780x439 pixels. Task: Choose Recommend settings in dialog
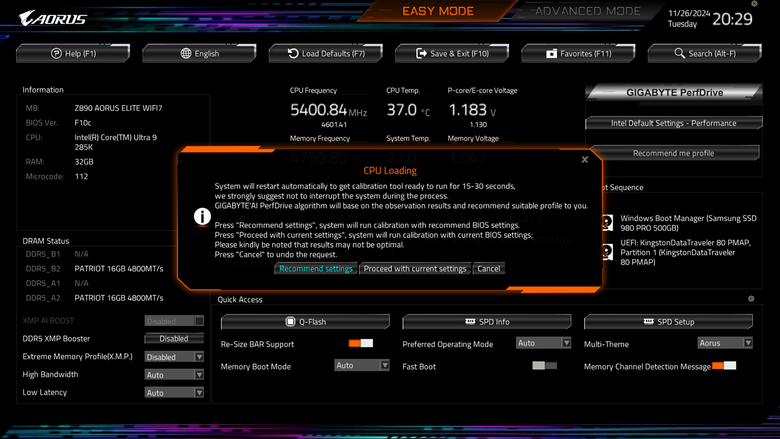(316, 268)
